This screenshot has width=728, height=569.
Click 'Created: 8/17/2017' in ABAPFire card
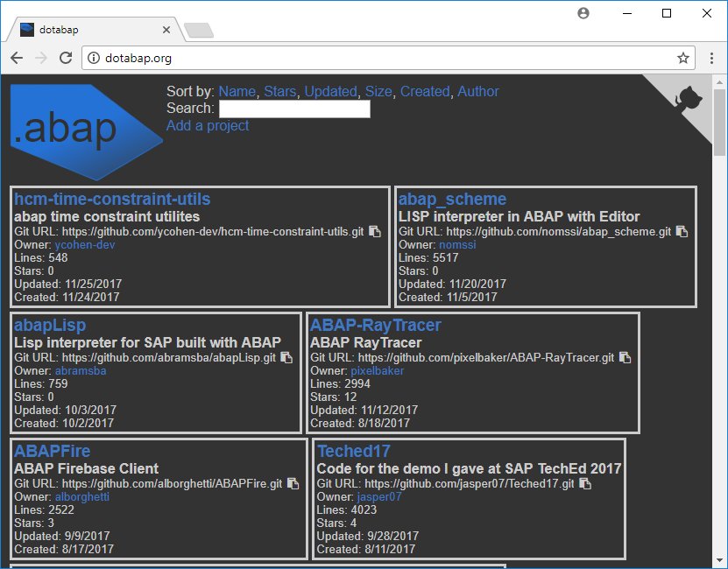(64, 549)
